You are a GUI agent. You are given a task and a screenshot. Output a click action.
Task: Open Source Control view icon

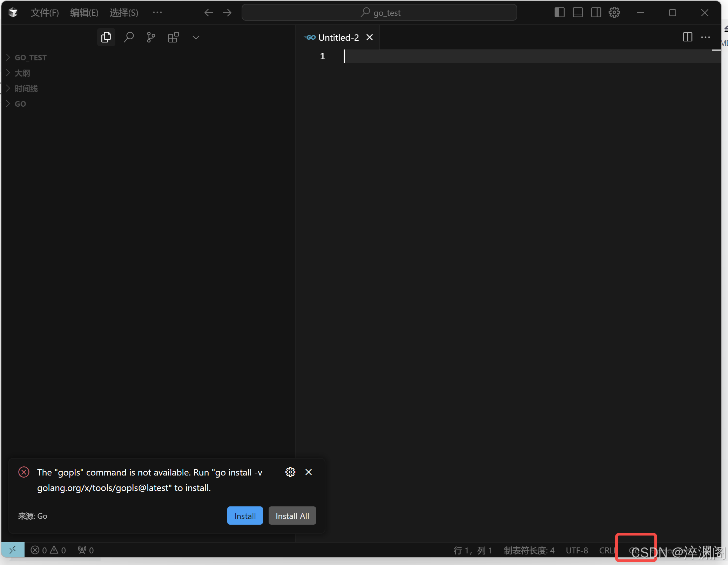(x=151, y=37)
